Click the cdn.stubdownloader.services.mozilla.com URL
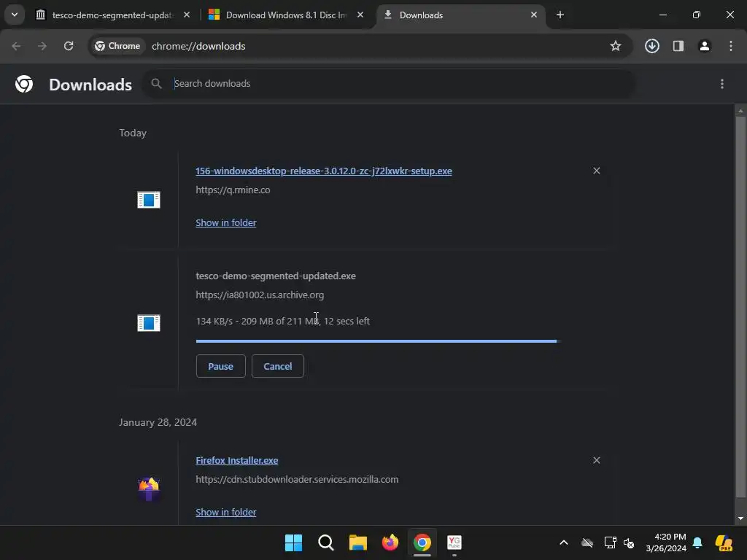 tap(297, 480)
